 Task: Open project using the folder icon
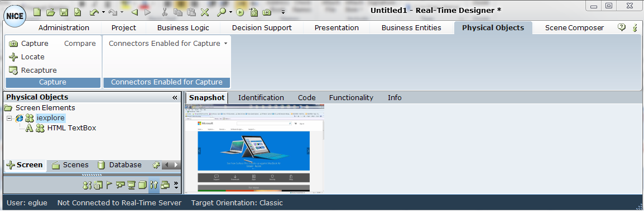click(51, 12)
